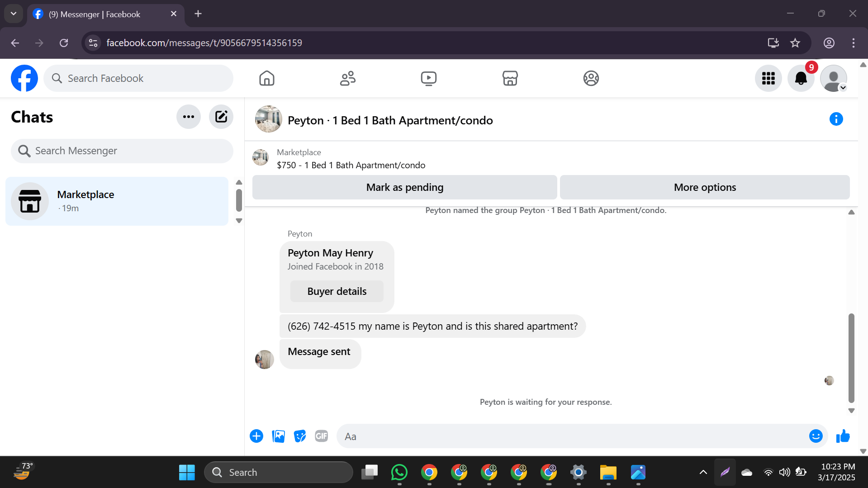Open the Facebook menu grid icon
The width and height of the screenshot is (868, 488).
point(768,78)
